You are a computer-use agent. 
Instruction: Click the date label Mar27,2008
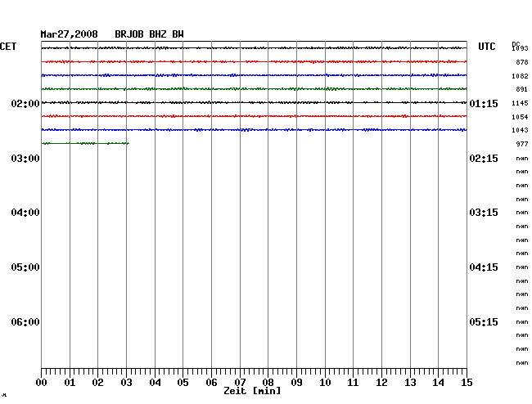coord(69,34)
